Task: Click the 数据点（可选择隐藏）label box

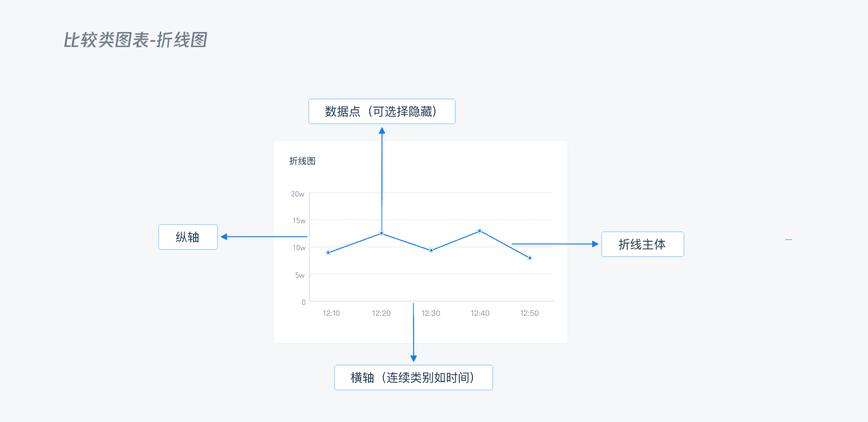Action: coord(382,112)
